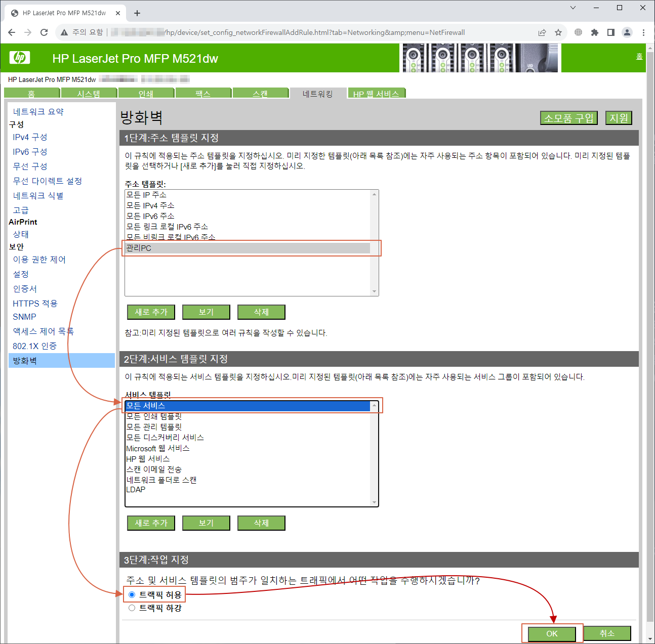
Task: Click the browser forward arrow
Action: pyautogui.click(x=28, y=32)
